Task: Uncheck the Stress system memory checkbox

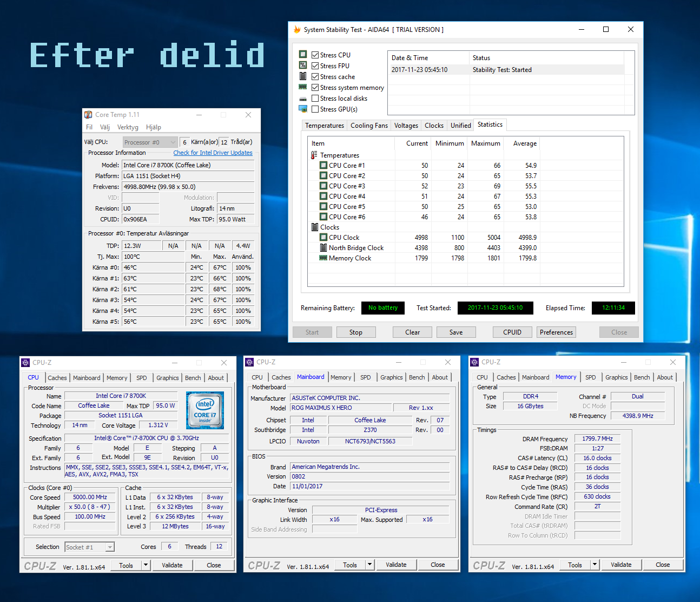Action: [x=315, y=87]
